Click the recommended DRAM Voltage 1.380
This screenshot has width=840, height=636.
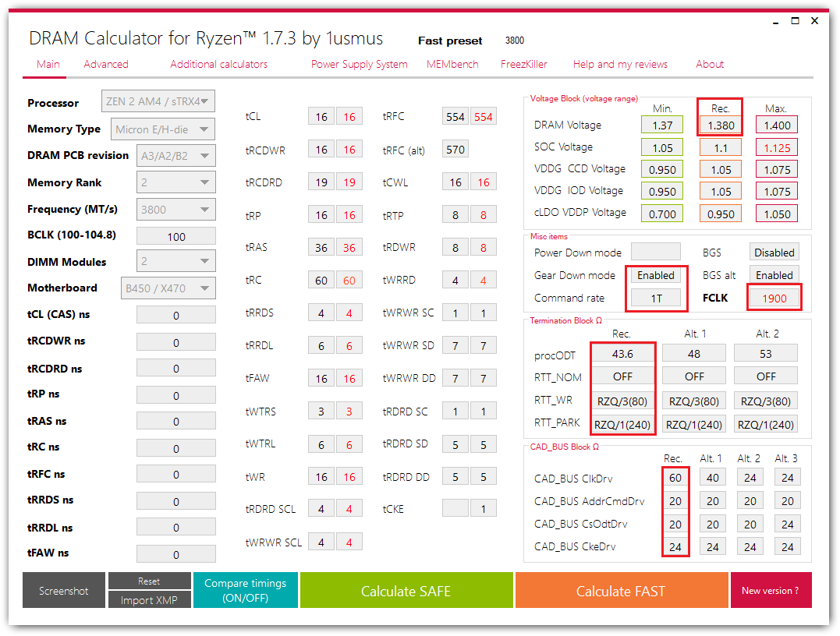coord(721,125)
